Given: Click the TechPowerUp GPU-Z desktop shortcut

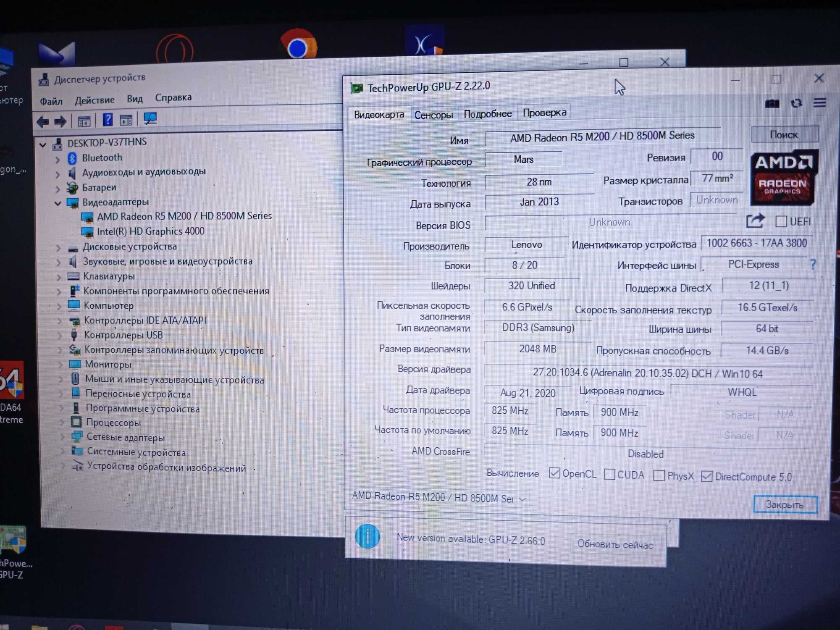Looking at the screenshot, I should [14, 552].
